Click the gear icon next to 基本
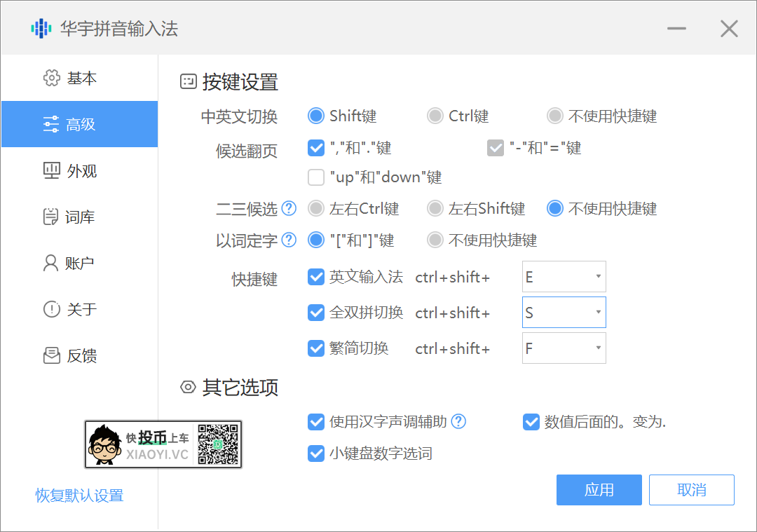Viewport: 757px width, 532px height. click(52, 78)
